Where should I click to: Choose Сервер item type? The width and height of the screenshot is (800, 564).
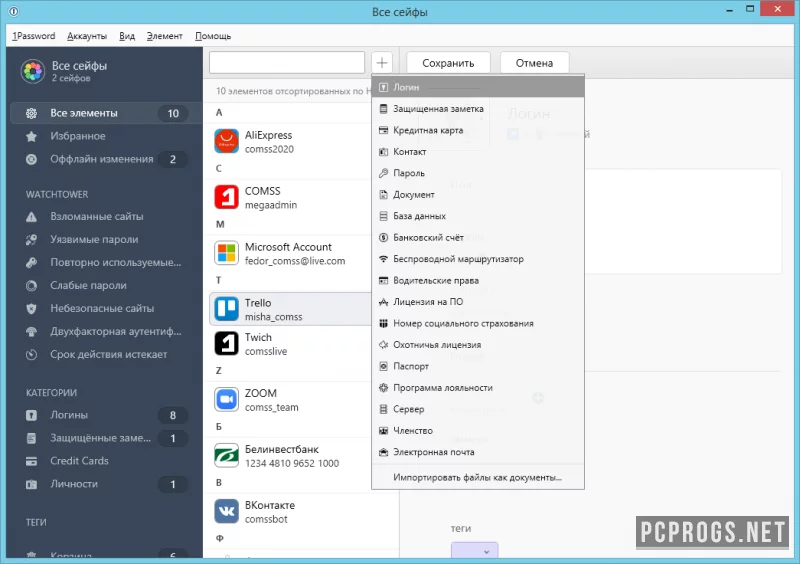pyautogui.click(x=478, y=409)
